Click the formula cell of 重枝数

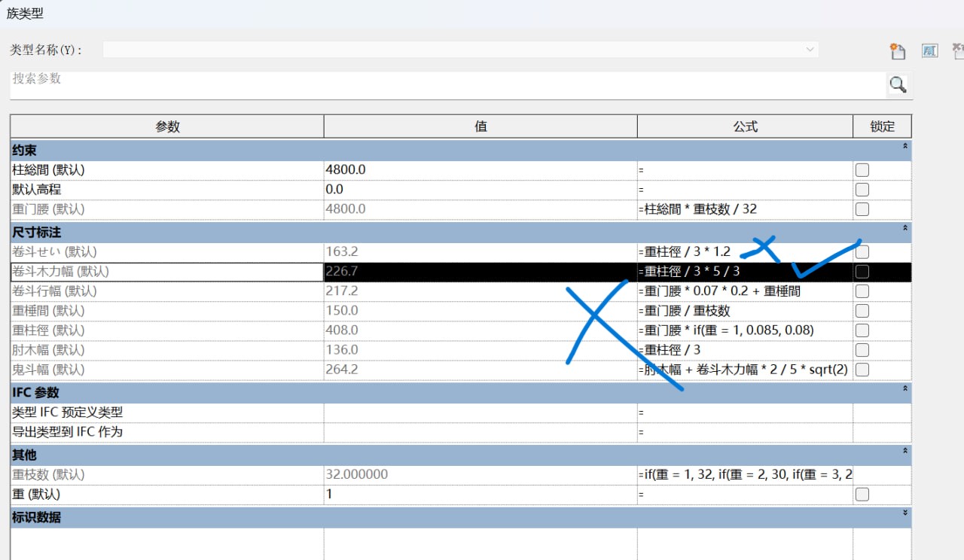(x=746, y=474)
